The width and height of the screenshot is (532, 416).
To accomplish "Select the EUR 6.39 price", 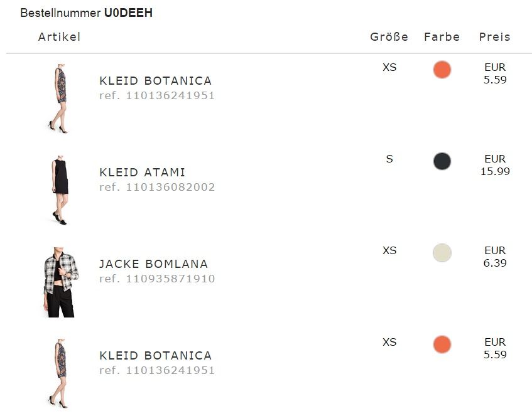I will 495,257.
